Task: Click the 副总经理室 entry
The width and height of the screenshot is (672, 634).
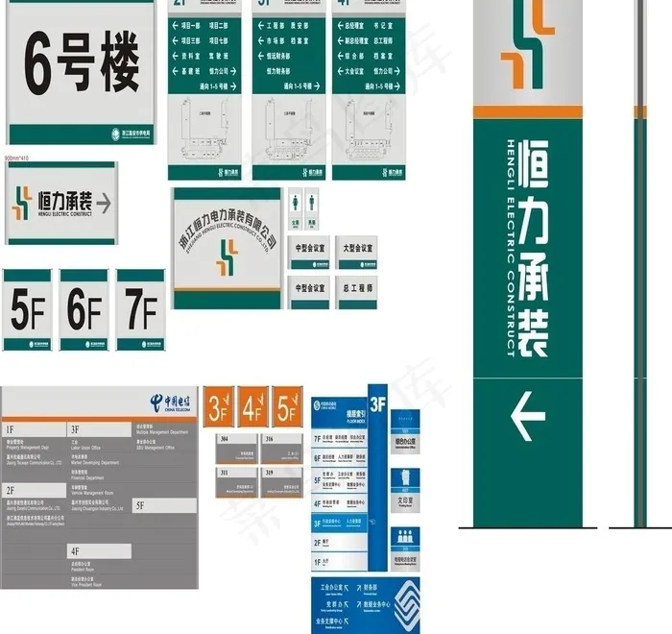Action: coord(357,40)
